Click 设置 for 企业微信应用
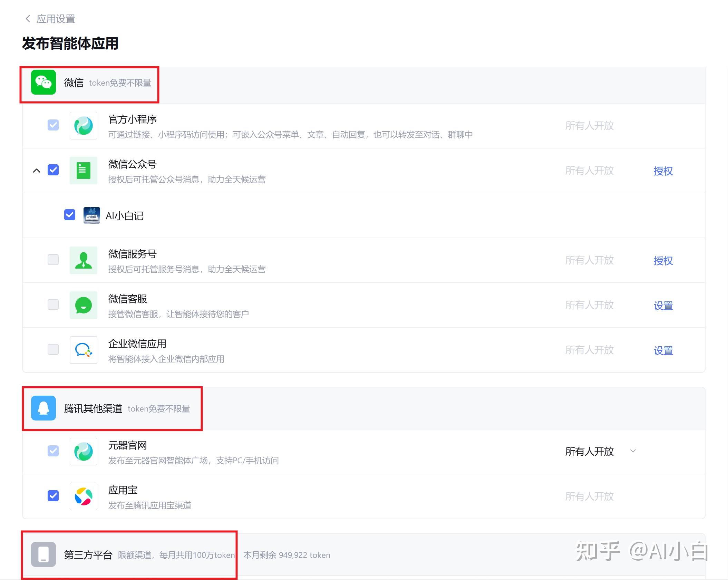The image size is (728, 580). (663, 350)
